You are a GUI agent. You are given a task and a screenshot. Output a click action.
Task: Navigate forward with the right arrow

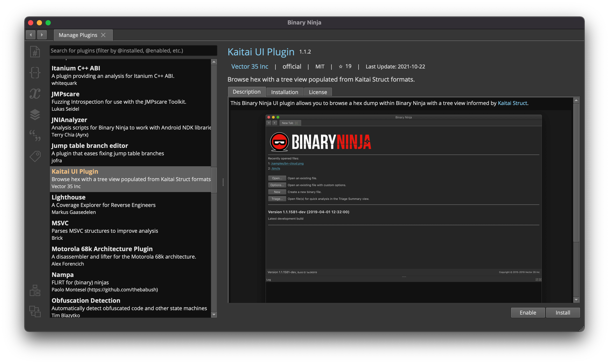tap(42, 35)
